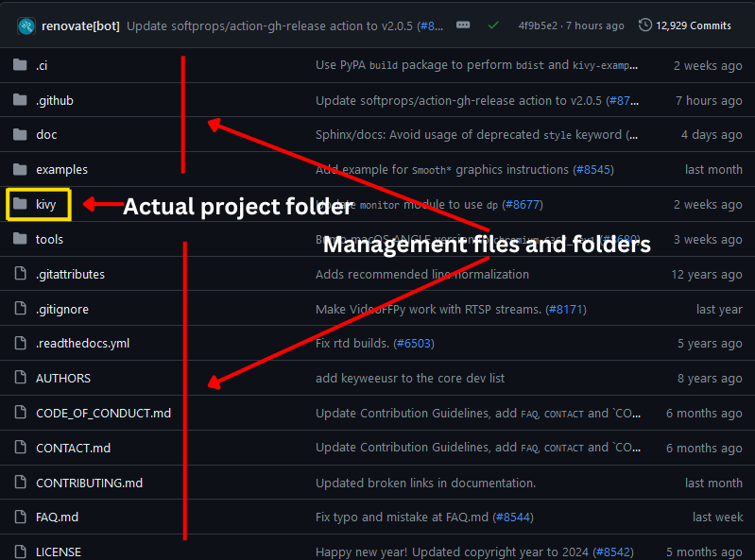Click the 'last week' timestamp for FAQ.md

(717, 518)
